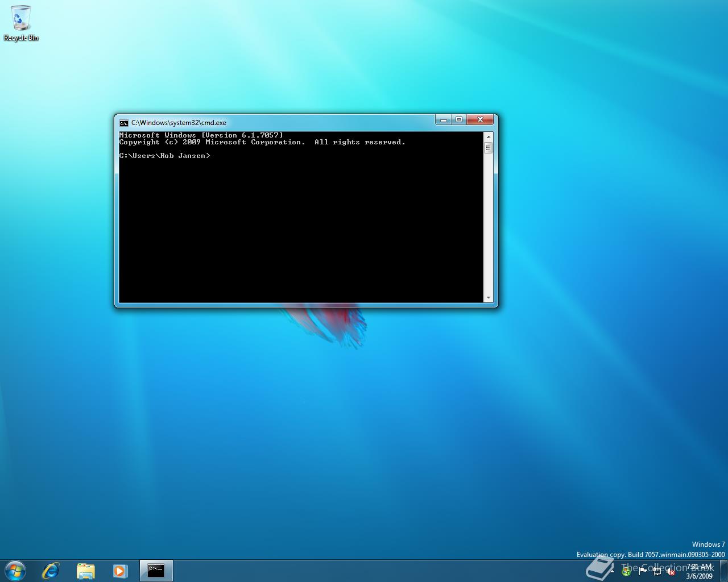Click the console scrollbar up arrow
Image resolution: width=728 pixels, height=582 pixels.
(x=488, y=137)
